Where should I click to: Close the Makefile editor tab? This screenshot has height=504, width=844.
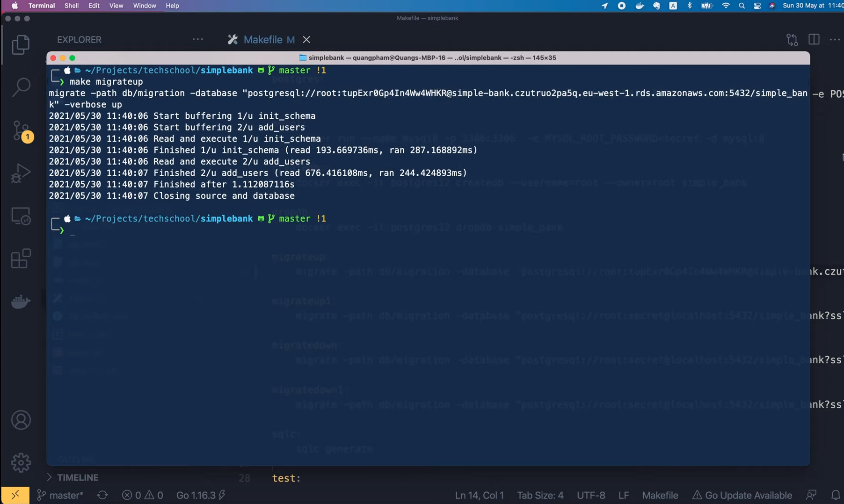click(306, 40)
